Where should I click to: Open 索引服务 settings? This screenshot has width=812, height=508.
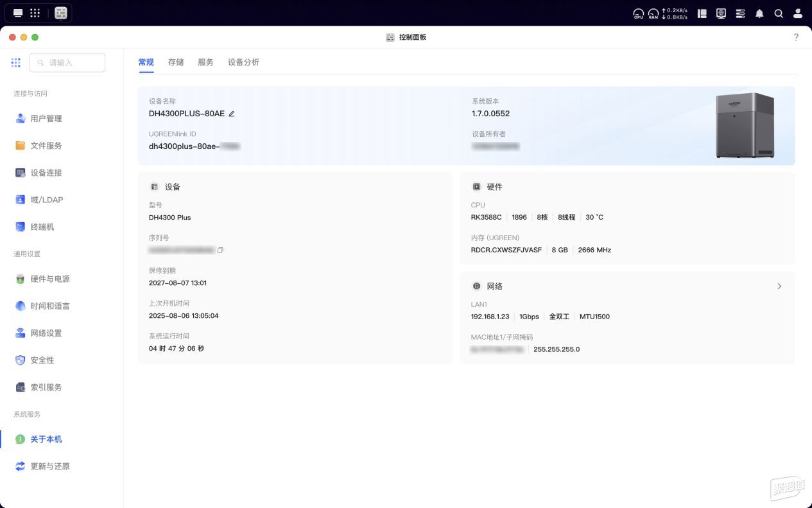click(46, 387)
